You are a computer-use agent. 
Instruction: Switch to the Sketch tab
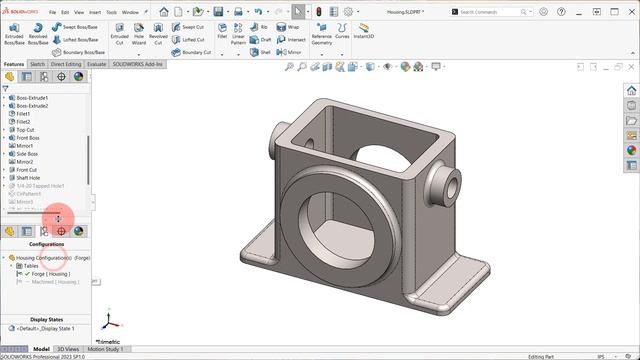click(37, 64)
